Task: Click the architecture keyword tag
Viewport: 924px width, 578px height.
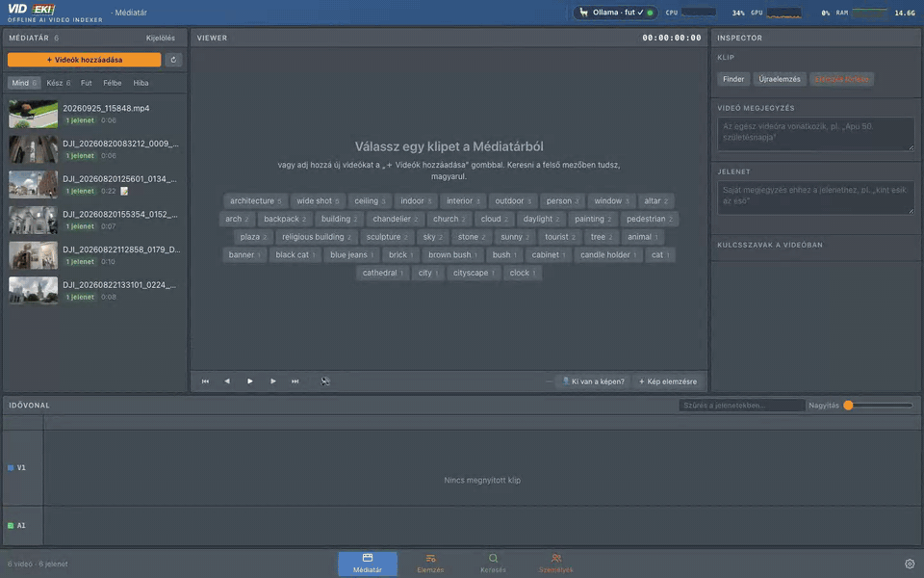Action: 256,201
